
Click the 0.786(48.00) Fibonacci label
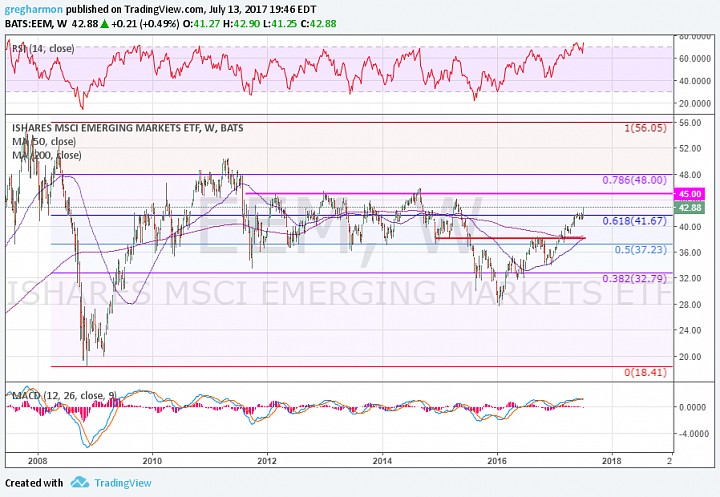click(x=634, y=180)
